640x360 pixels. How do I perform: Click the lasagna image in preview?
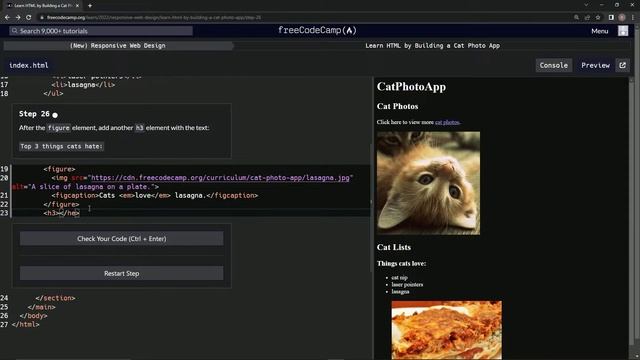coord(447,330)
